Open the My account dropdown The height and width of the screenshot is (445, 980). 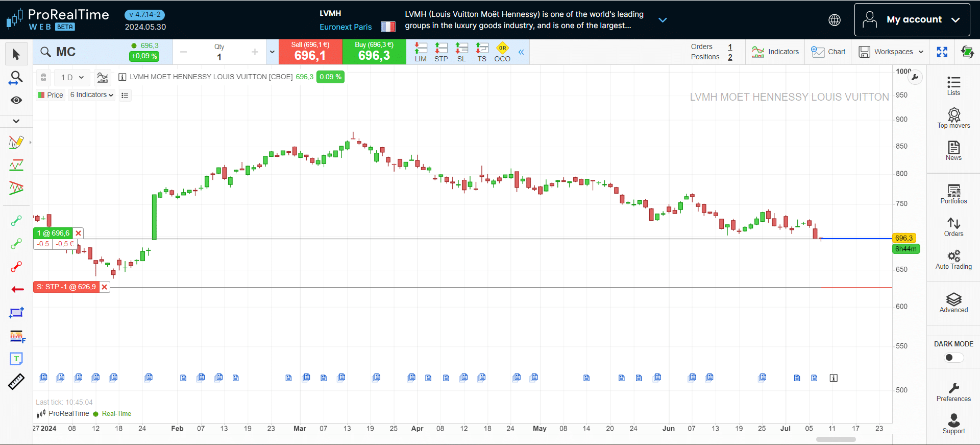(x=912, y=20)
